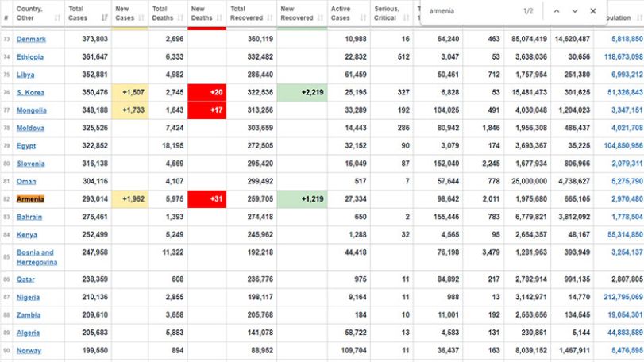Close the find bar
This screenshot has width=644, height=362.
click(592, 11)
